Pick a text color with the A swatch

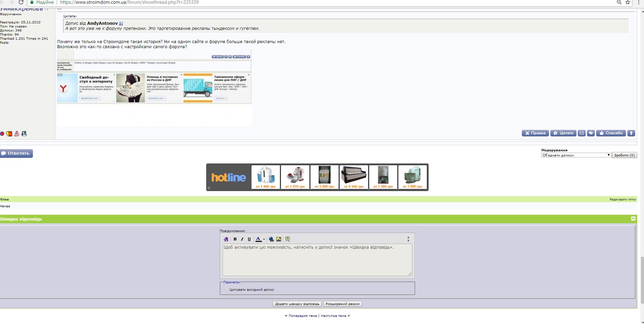point(258,239)
